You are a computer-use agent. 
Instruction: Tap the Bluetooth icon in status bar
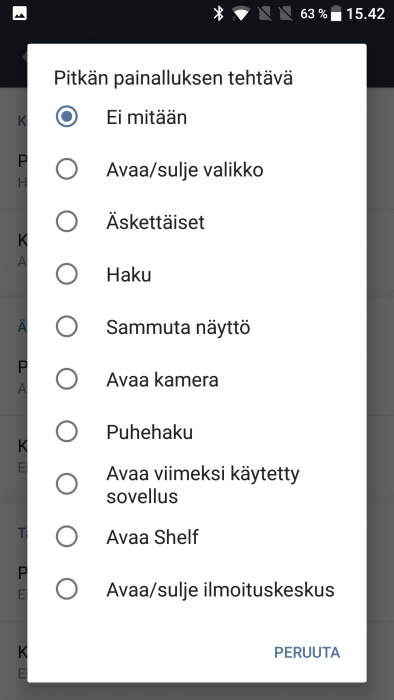(218, 14)
